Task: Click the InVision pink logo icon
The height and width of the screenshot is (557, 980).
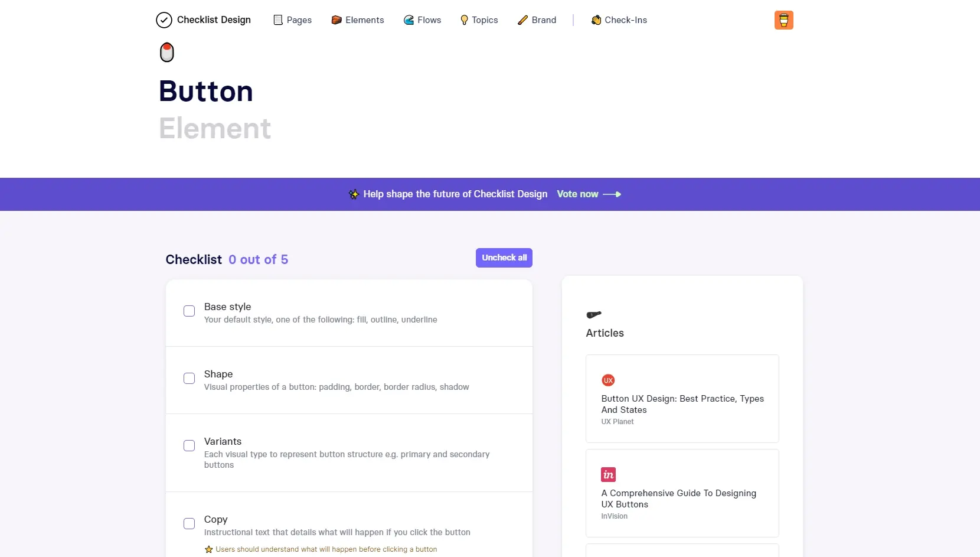Action: 609,475
